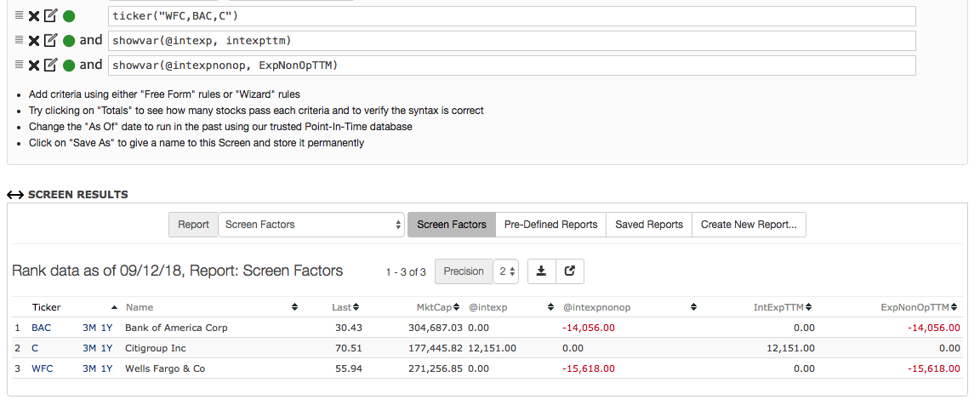Open the C ticker link
Viewport: 980px width, 411px height.
tap(35, 348)
